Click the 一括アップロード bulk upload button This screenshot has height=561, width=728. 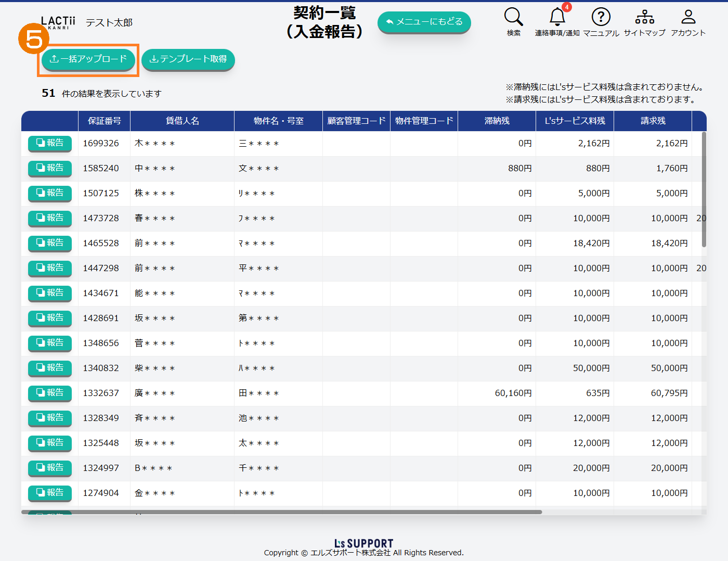(x=88, y=59)
